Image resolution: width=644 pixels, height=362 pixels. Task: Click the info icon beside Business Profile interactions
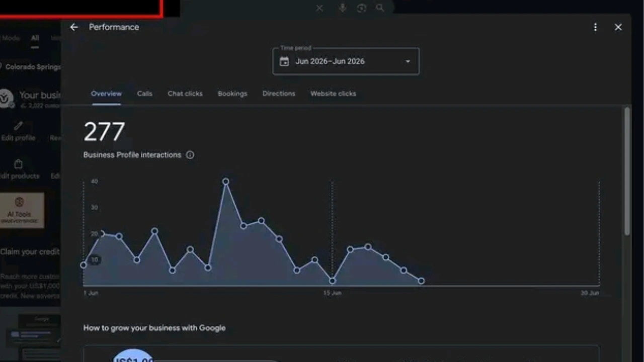coord(190,155)
